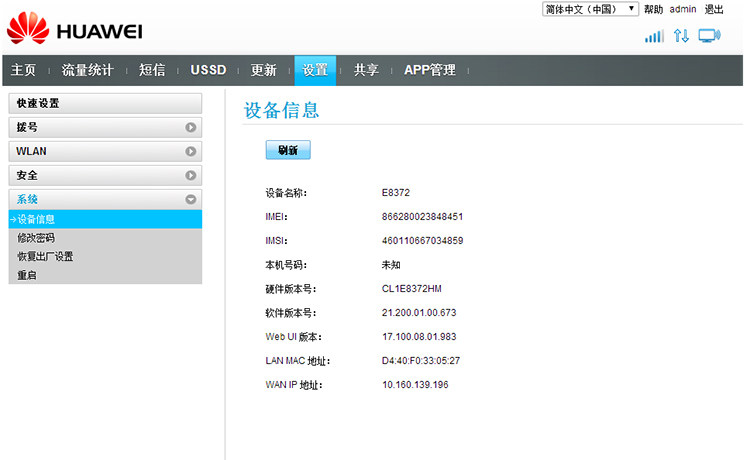Open the 共享 tab
The height and width of the screenshot is (460, 750).
(366, 70)
